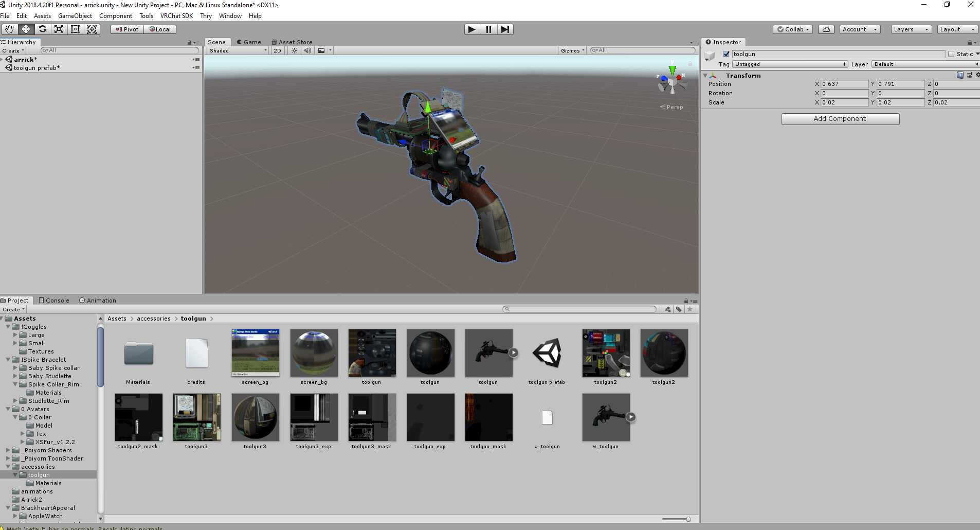Toggle the Pivot handle position button
980x530 pixels.
(x=127, y=29)
